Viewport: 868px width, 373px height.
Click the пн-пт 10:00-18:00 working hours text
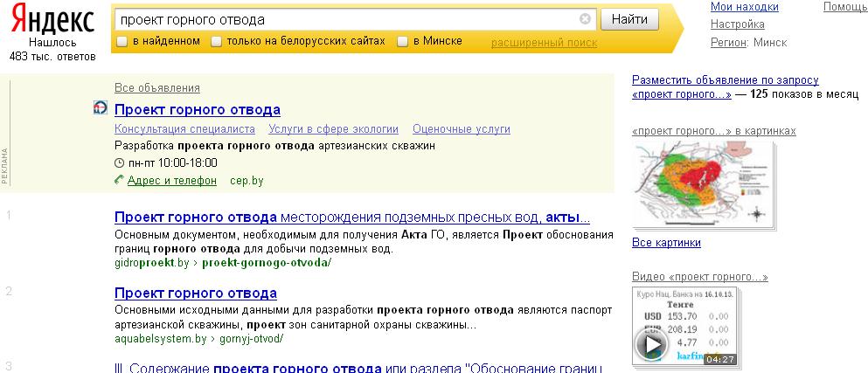click(173, 162)
